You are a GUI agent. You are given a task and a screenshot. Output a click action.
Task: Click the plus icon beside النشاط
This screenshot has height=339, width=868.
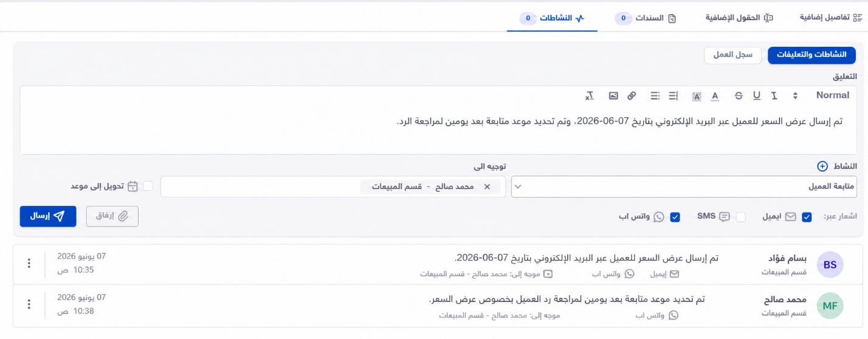click(822, 166)
